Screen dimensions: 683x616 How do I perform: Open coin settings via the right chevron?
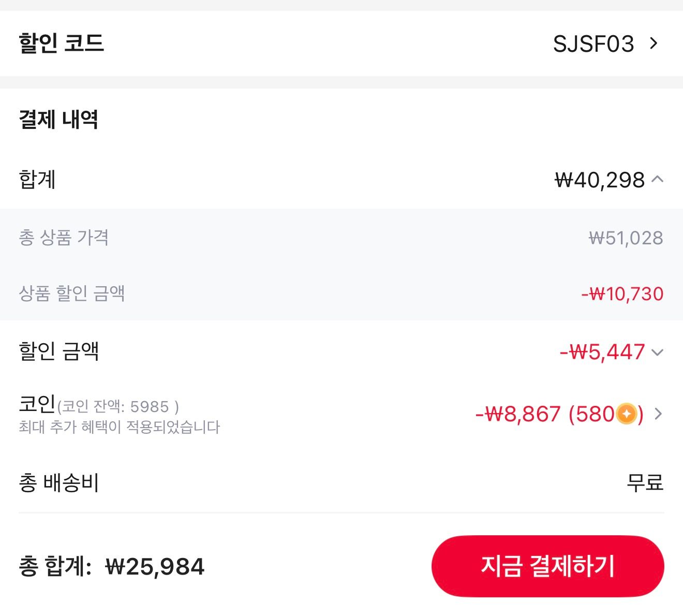(658, 414)
